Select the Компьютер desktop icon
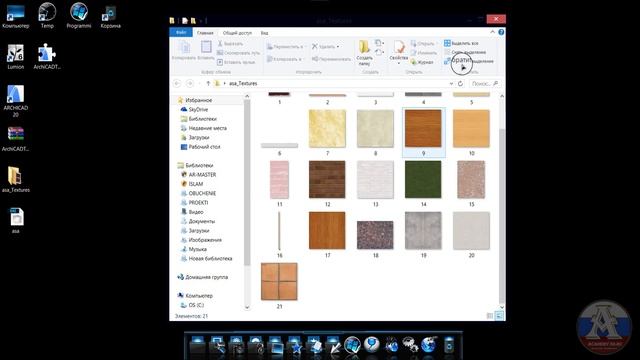The image size is (640, 360). click(16, 16)
